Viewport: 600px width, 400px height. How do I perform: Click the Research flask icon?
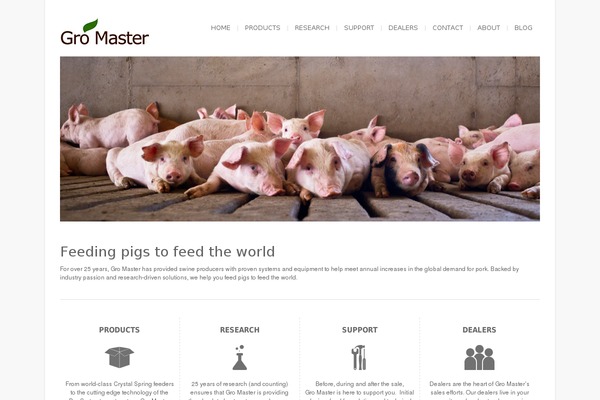(240, 358)
